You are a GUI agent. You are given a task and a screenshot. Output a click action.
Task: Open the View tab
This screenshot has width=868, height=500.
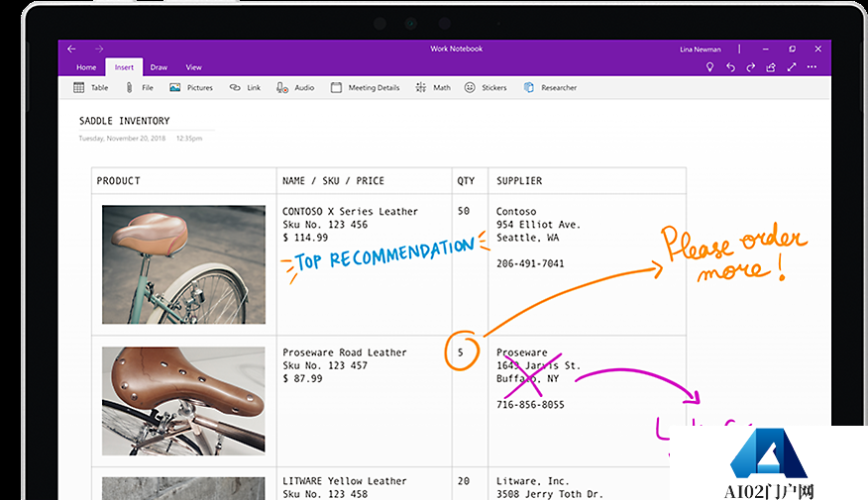tap(194, 67)
